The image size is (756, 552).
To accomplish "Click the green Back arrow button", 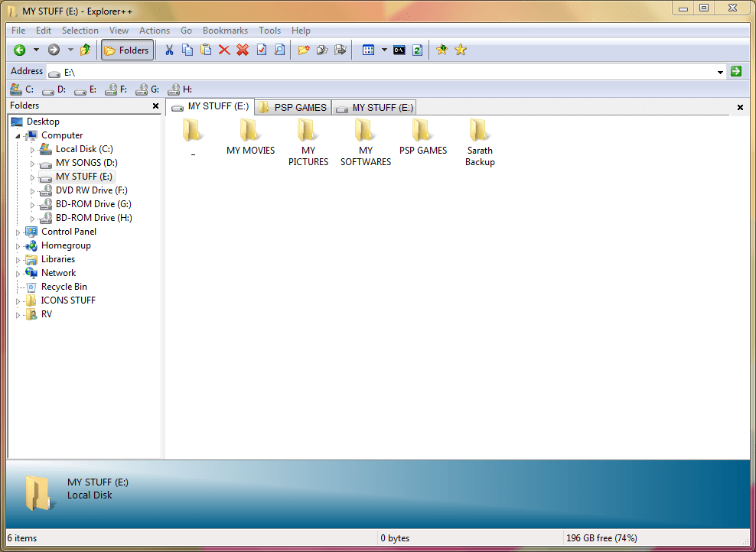I will click(x=20, y=50).
